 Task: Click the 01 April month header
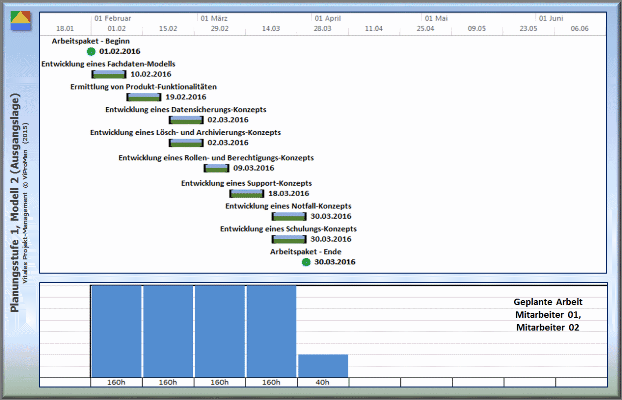[327, 18]
